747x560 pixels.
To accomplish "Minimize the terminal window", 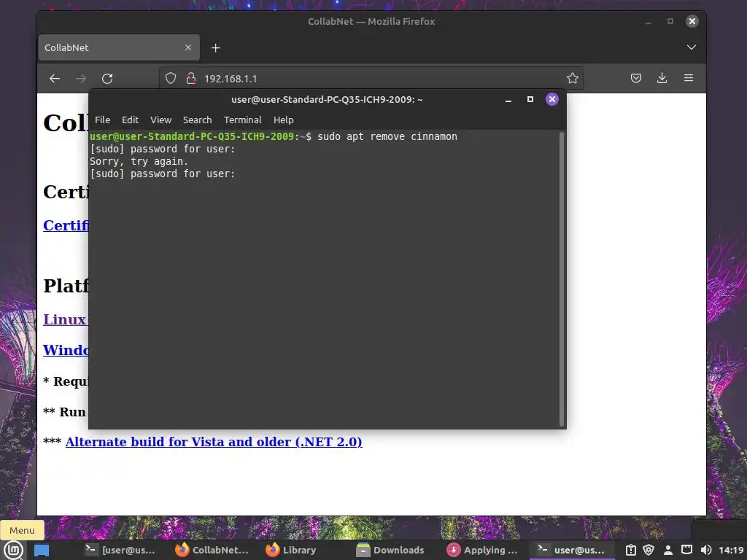I will point(508,99).
